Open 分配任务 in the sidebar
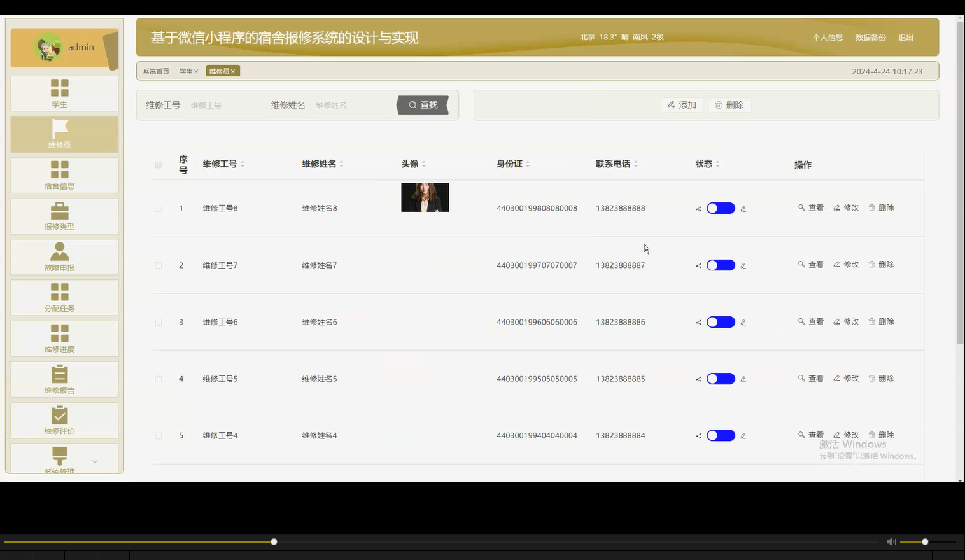This screenshot has height=560, width=965. click(64, 298)
